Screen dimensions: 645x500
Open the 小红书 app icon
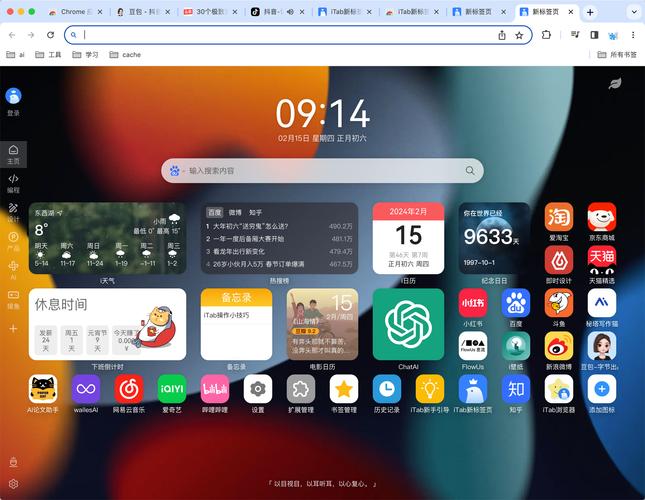coord(473,303)
